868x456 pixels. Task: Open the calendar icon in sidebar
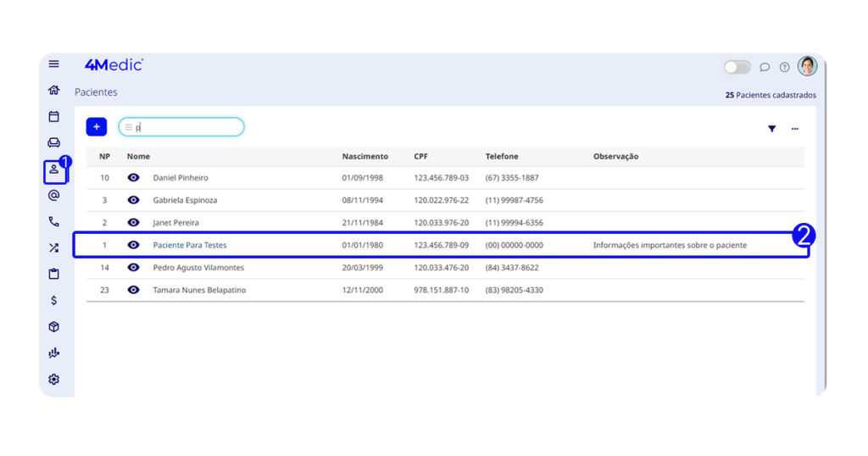pyautogui.click(x=54, y=117)
